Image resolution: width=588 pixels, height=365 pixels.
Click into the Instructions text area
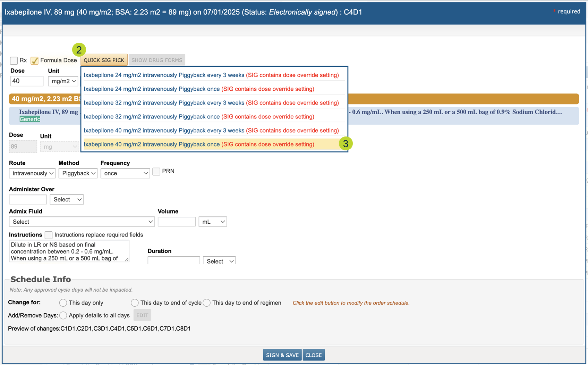pyautogui.click(x=69, y=251)
